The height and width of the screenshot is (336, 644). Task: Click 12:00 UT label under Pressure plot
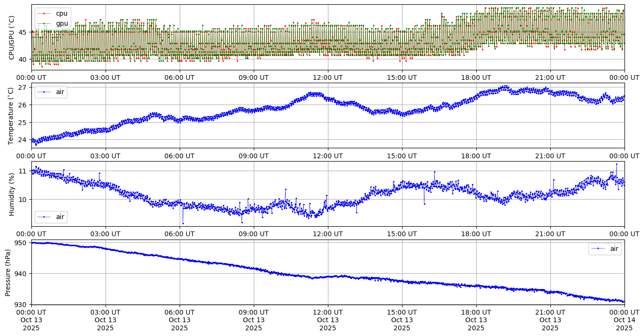(328, 312)
